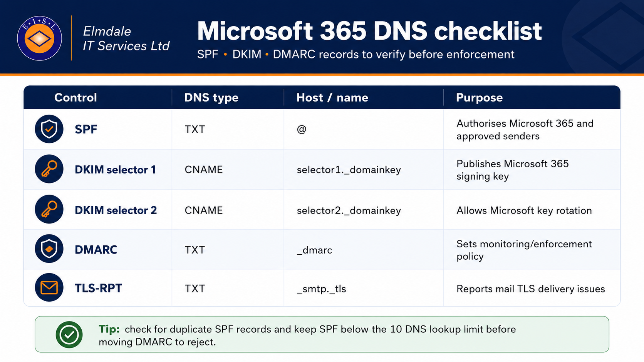Select the Control column header
644x362 pixels.
(x=75, y=98)
